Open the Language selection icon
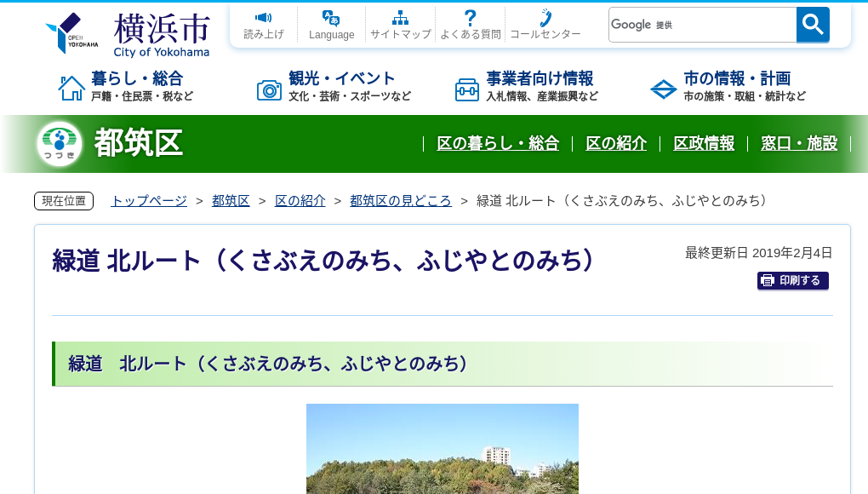868x494 pixels. pyautogui.click(x=332, y=17)
